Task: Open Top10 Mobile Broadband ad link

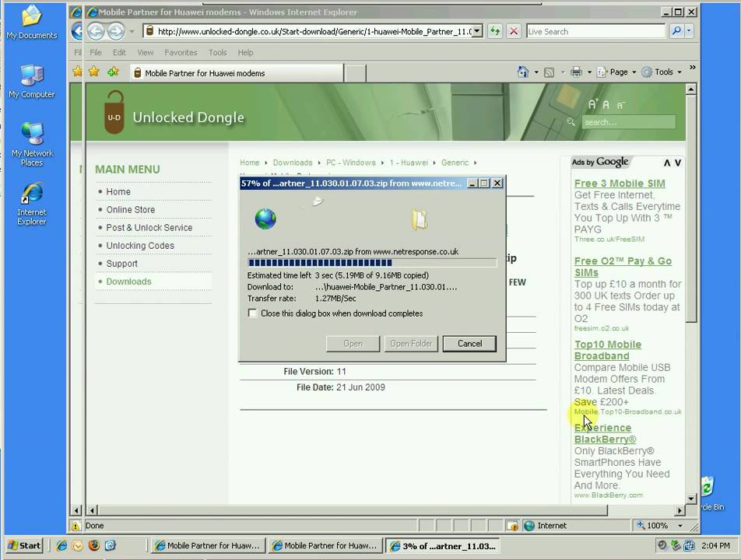Action: (x=608, y=350)
